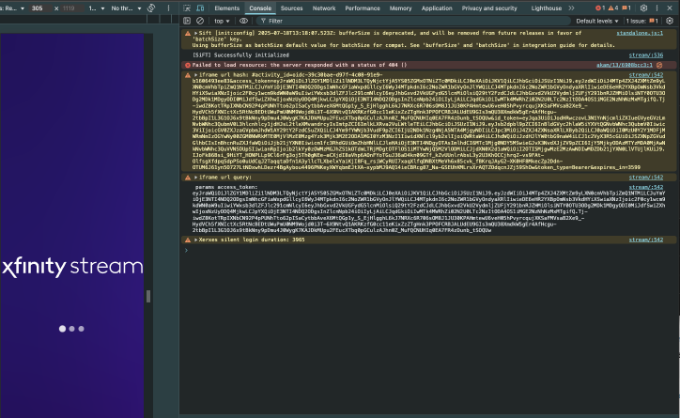Open the source link for params access_token
The image size is (680, 418).
coord(646,187)
